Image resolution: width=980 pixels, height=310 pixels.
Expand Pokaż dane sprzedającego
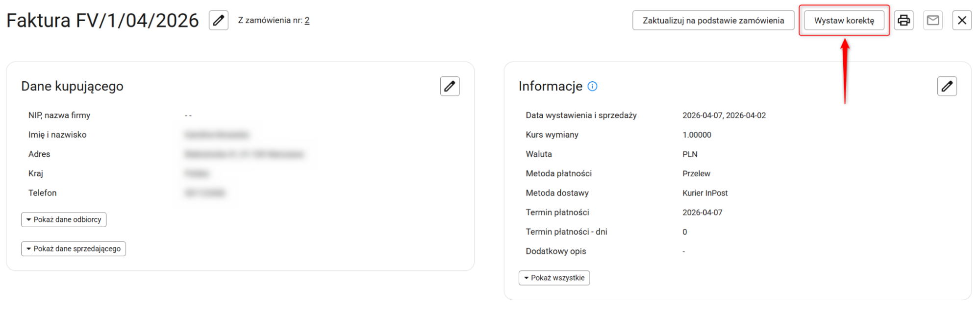click(74, 249)
